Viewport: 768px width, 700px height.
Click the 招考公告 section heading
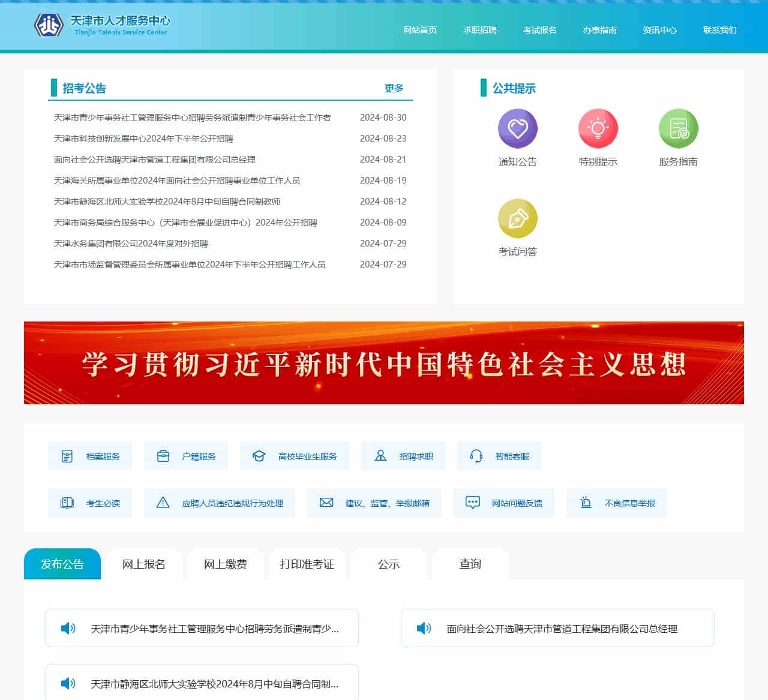tap(85, 88)
